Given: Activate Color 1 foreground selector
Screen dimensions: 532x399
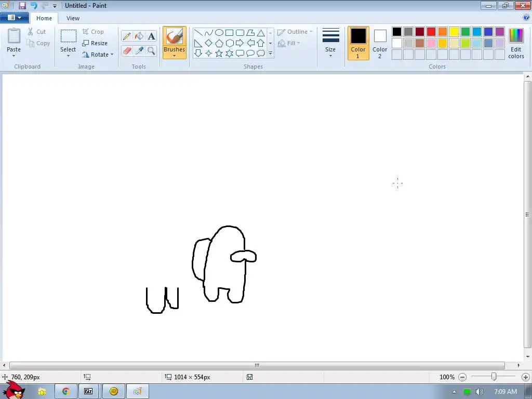Looking at the screenshot, I should pyautogui.click(x=358, y=43).
